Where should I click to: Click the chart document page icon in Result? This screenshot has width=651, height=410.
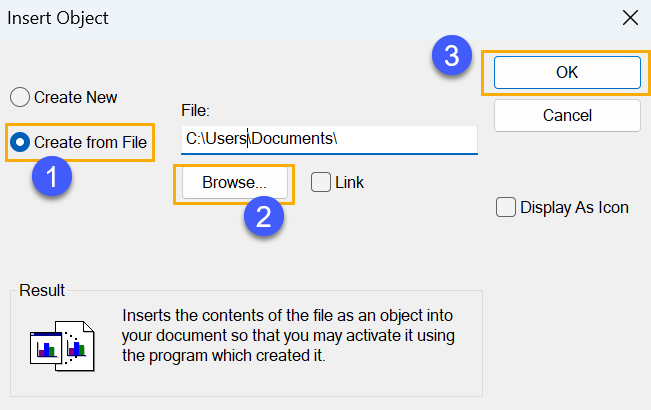tap(79, 346)
